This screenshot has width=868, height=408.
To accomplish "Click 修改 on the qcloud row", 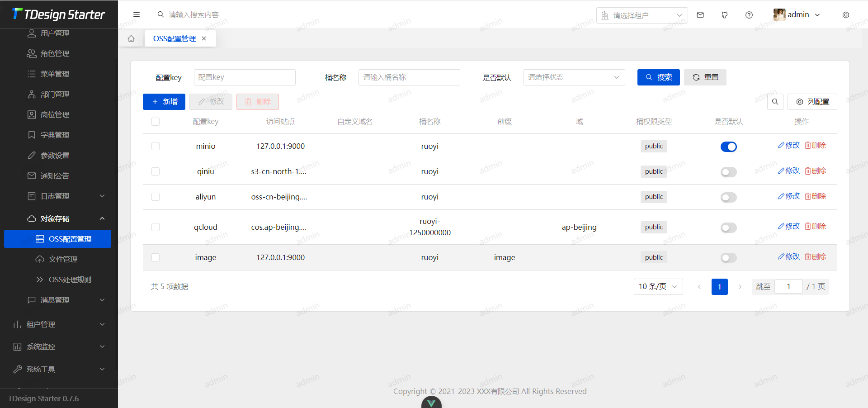I will (x=789, y=226).
